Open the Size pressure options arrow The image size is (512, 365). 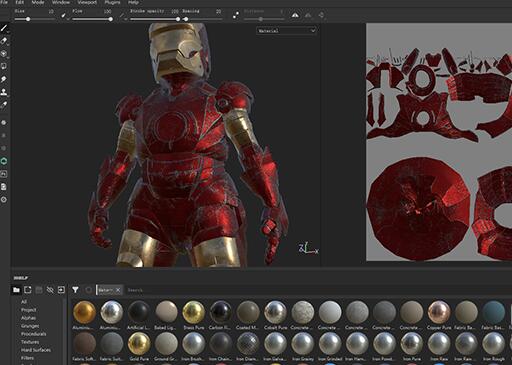(68, 19)
